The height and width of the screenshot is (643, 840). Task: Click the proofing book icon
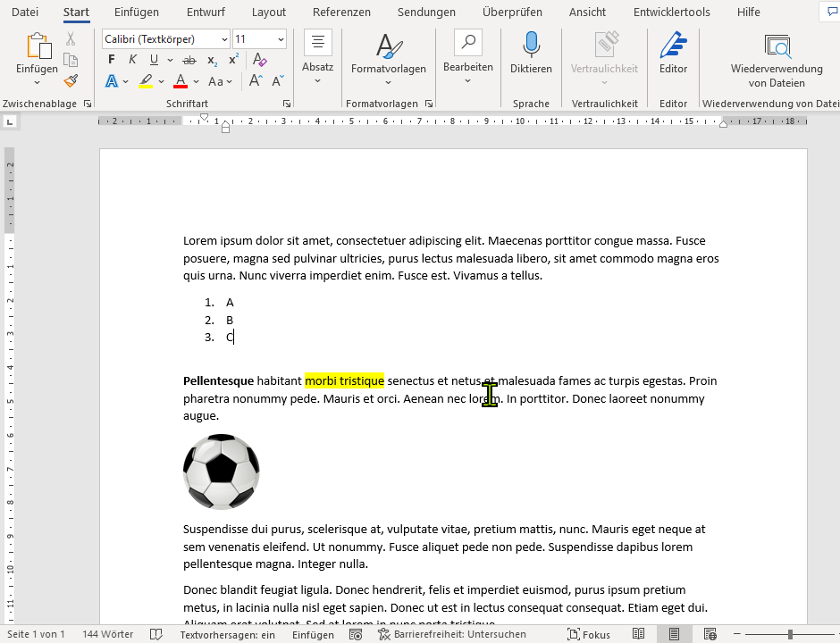click(155, 634)
